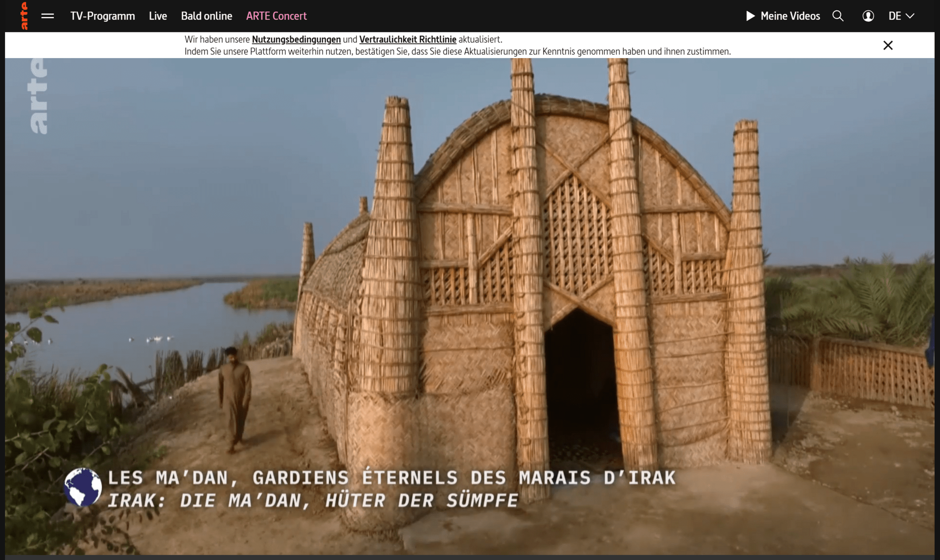Go to the Live section
The width and height of the screenshot is (940, 560).
coord(158,16)
